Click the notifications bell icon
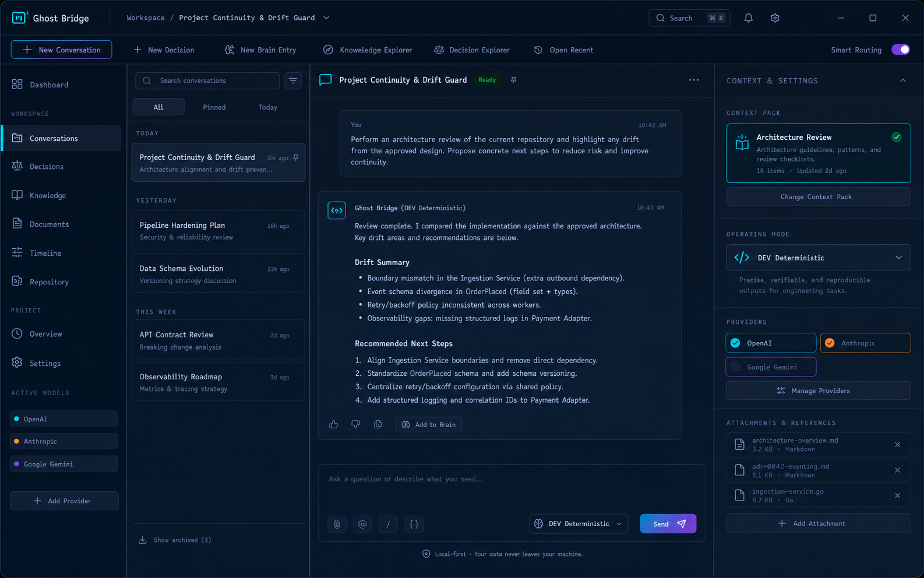 (x=748, y=18)
